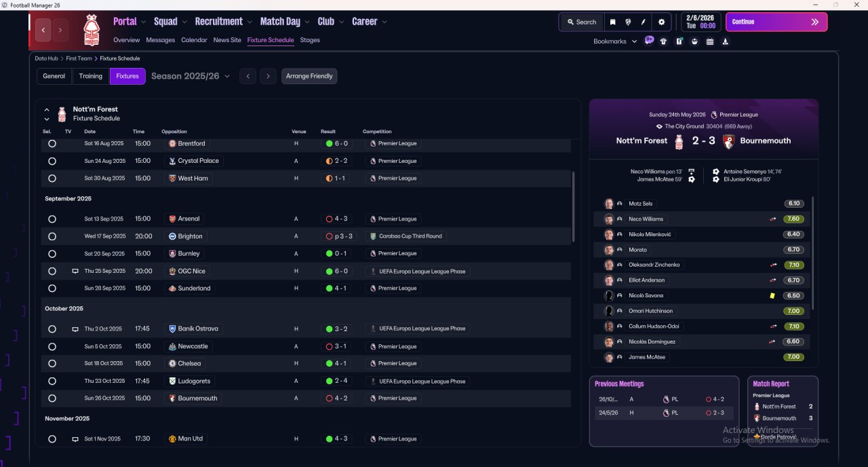The image size is (868, 467).
Task: Open Data Hub breadcrumb link
Action: 47,58
